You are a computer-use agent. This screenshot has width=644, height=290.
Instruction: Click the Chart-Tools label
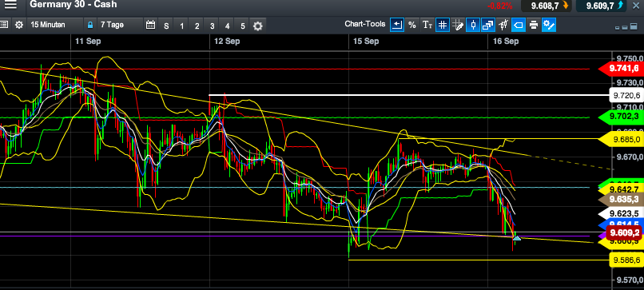(364, 24)
